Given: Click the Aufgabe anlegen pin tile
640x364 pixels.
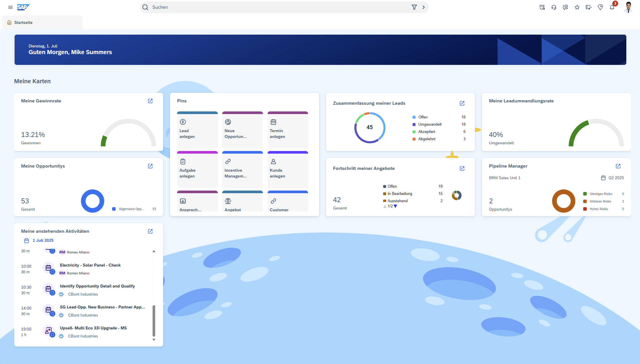Looking at the screenshot, I should pos(197,169).
